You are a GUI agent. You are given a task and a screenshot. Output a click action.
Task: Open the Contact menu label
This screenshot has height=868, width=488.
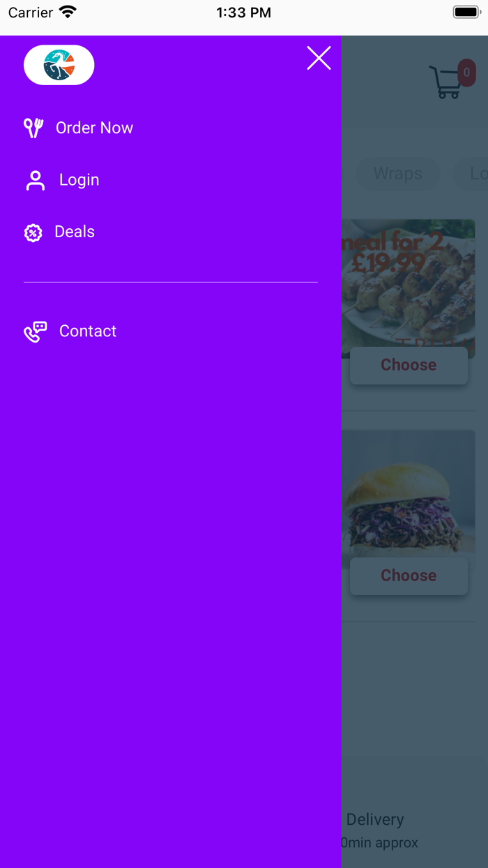88,331
